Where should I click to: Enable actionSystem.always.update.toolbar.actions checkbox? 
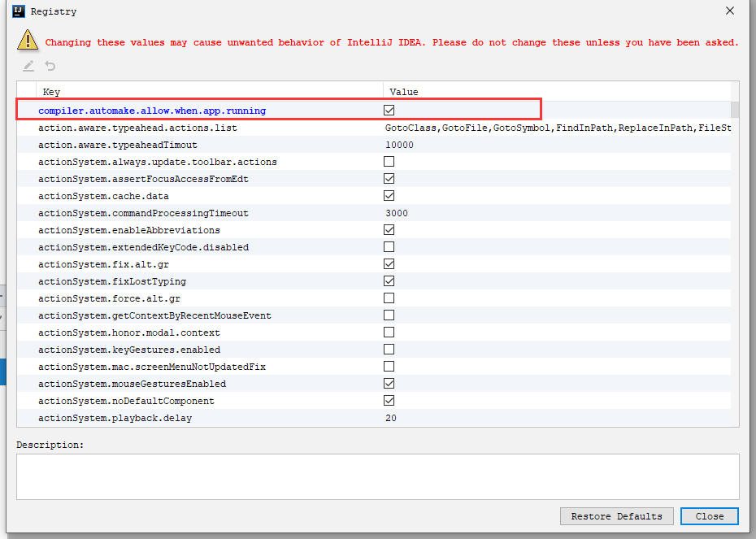tap(389, 162)
